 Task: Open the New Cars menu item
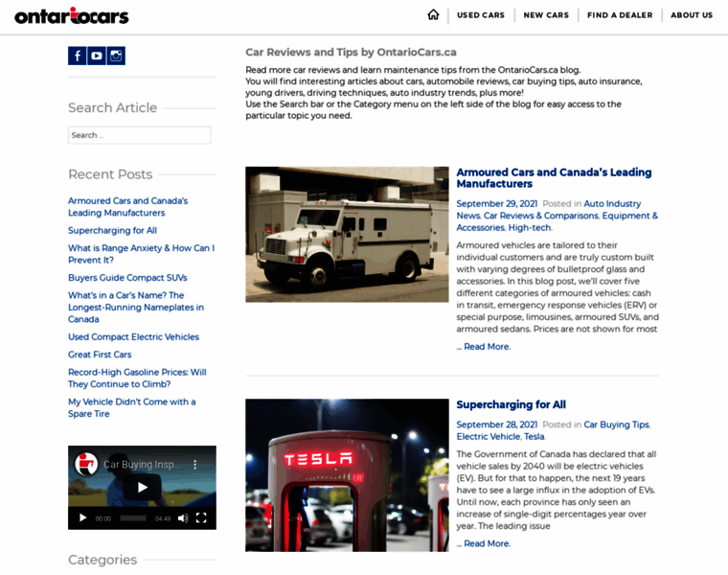click(x=546, y=15)
